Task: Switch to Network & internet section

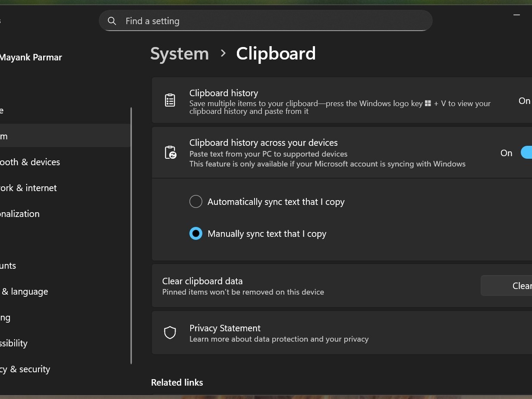Action: pos(28,188)
